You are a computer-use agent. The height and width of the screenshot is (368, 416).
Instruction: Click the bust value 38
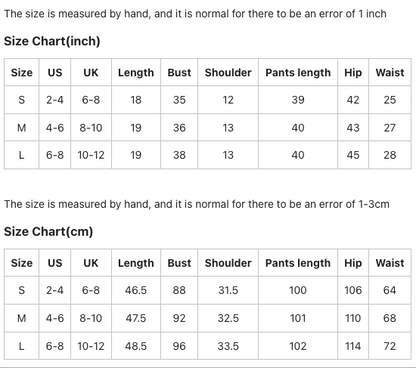[179, 155]
